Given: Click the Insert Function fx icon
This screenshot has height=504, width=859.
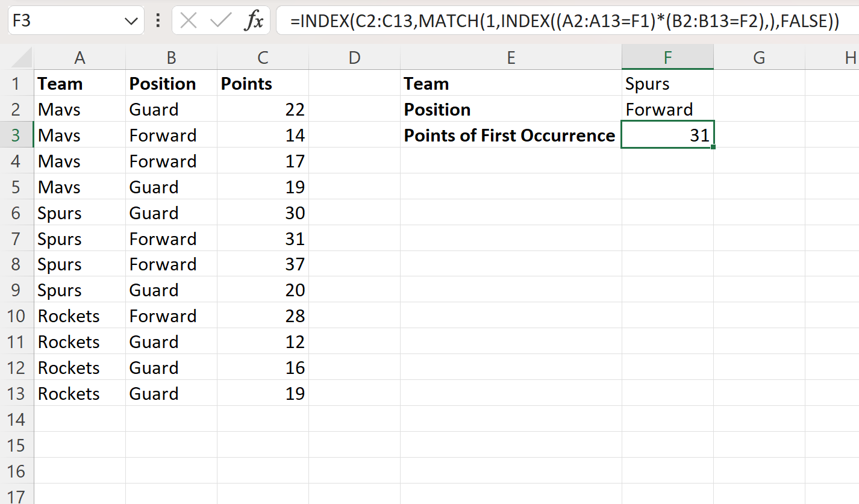Looking at the screenshot, I should point(254,21).
